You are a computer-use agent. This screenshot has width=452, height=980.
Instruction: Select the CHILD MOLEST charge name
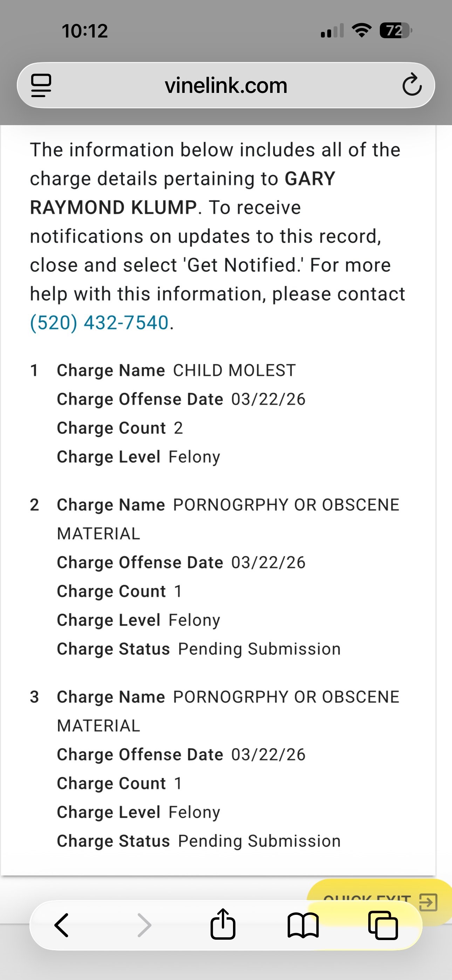234,370
